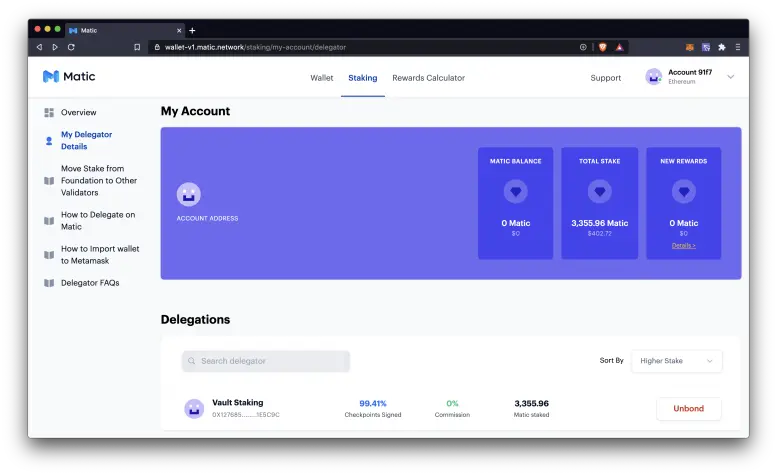Click book icon beside Delegator FAQs
This screenshot has height=475, width=777.
pyautogui.click(x=49, y=283)
